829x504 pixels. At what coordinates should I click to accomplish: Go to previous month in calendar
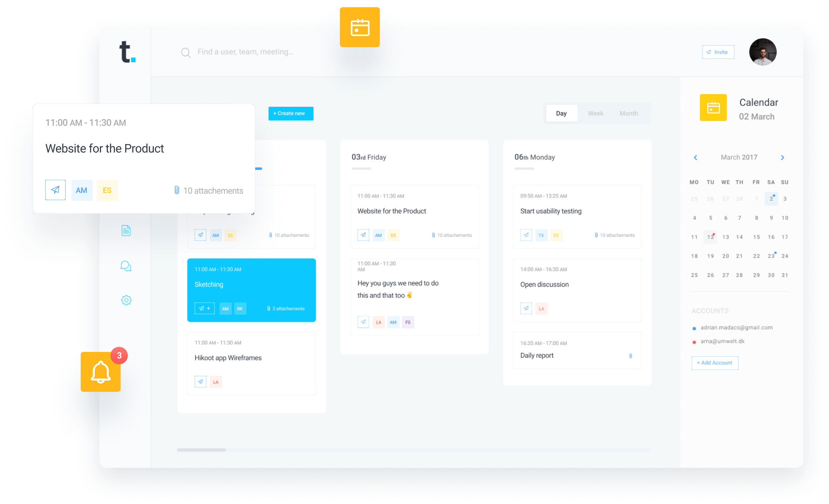click(x=695, y=157)
